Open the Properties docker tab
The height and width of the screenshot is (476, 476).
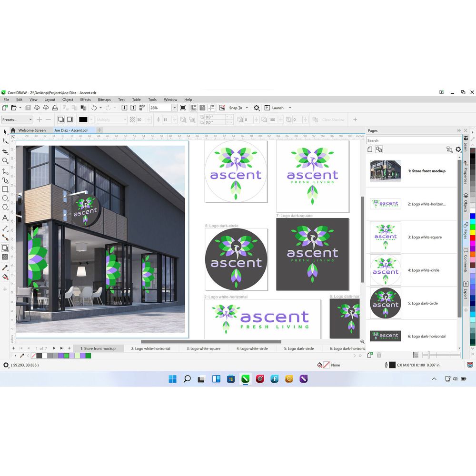[466, 172]
